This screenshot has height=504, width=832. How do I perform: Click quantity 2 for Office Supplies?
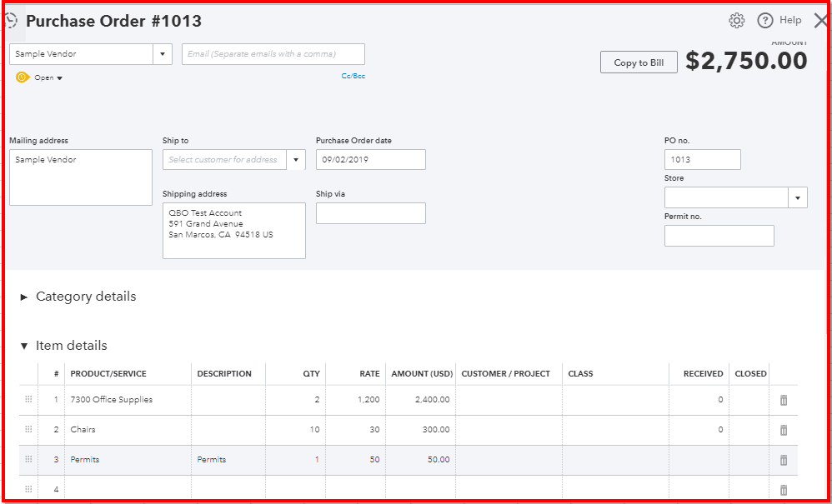pyautogui.click(x=296, y=400)
